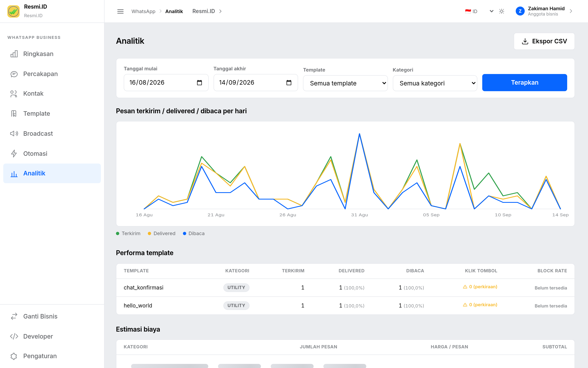Click the Tanggal mulai date field
The height and width of the screenshot is (368, 588).
tap(166, 83)
